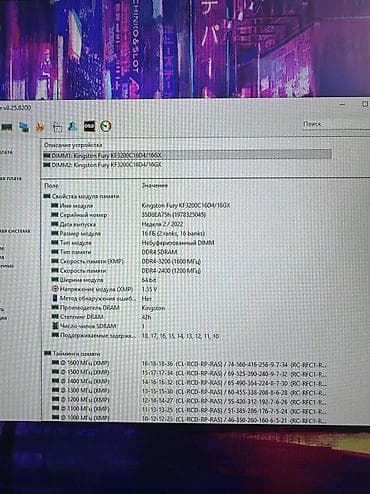Click the value Небуферизованный DIMM
The image size is (370, 494).
(x=178, y=243)
